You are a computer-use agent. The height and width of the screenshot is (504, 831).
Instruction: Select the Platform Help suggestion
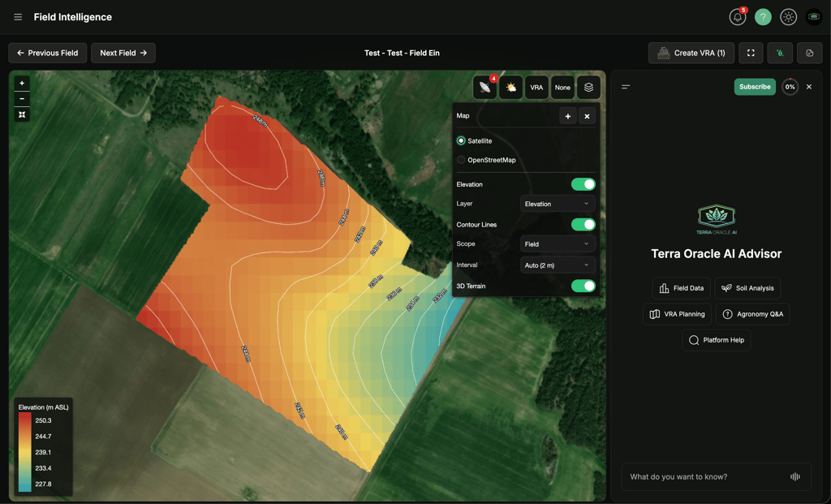coord(717,340)
